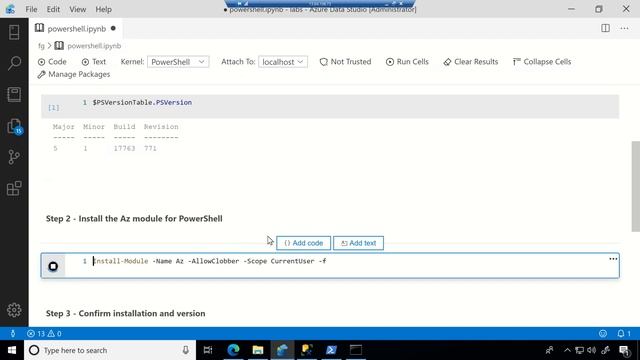Open the notifications bell in status bar

pyautogui.click(x=624, y=333)
